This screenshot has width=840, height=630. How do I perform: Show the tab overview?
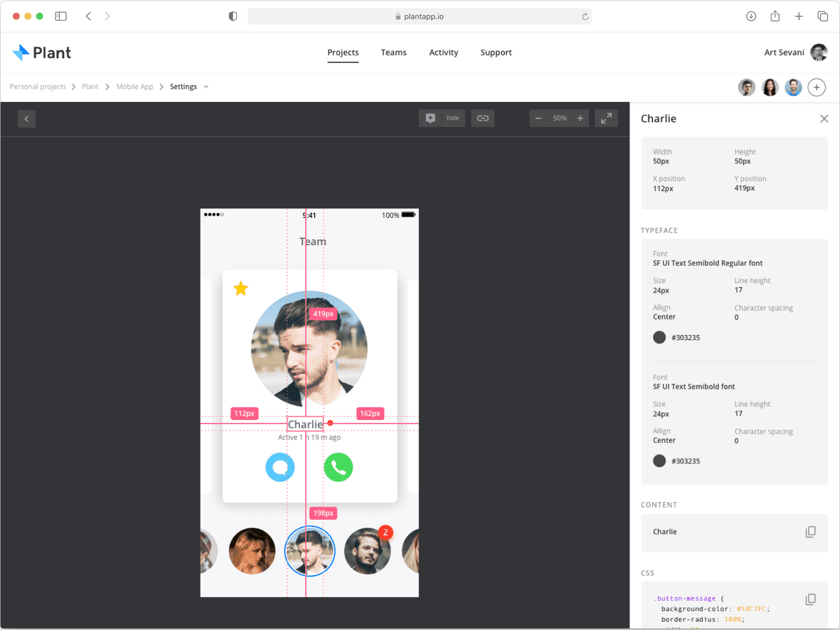(823, 16)
